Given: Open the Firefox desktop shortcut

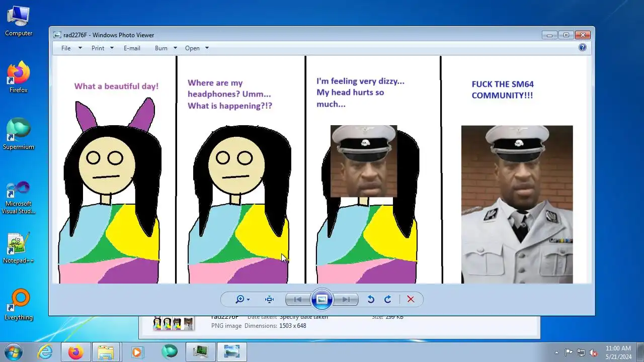Looking at the screenshot, I should point(19,77).
